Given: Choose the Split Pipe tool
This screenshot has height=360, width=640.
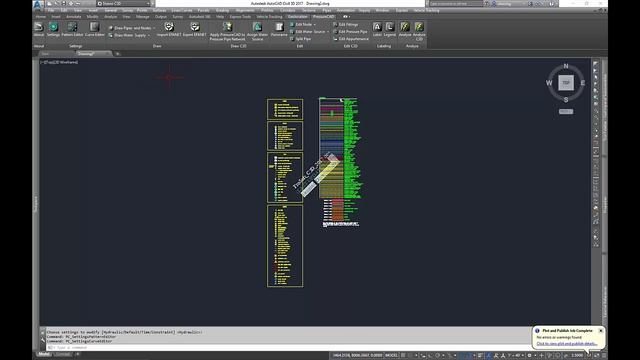Looking at the screenshot, I should (x=300, y=39).
